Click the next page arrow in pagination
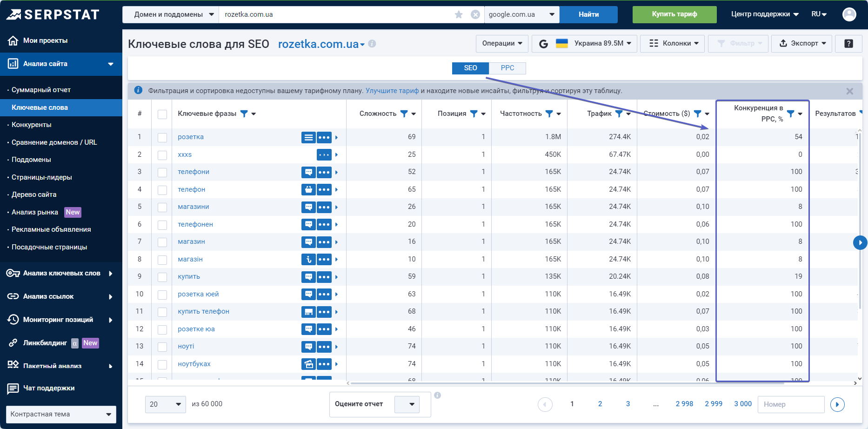 837,404
